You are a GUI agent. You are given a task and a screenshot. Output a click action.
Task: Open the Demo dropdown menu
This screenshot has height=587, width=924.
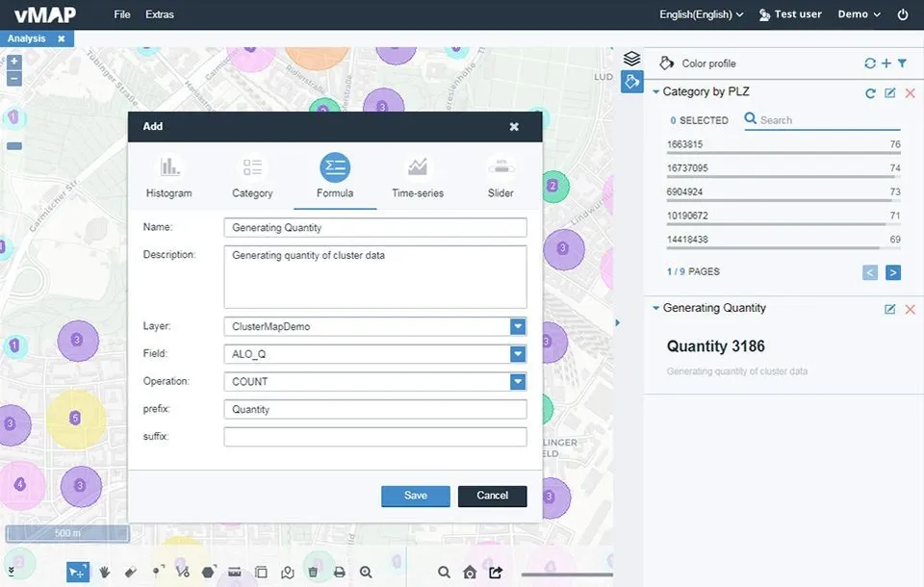tap(860, 14)
